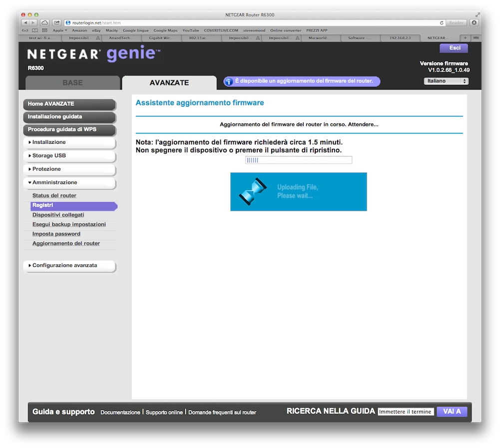This screenshot has width=500, height=448.
Task: Click the Esci logout button
Action: point(454,48)
